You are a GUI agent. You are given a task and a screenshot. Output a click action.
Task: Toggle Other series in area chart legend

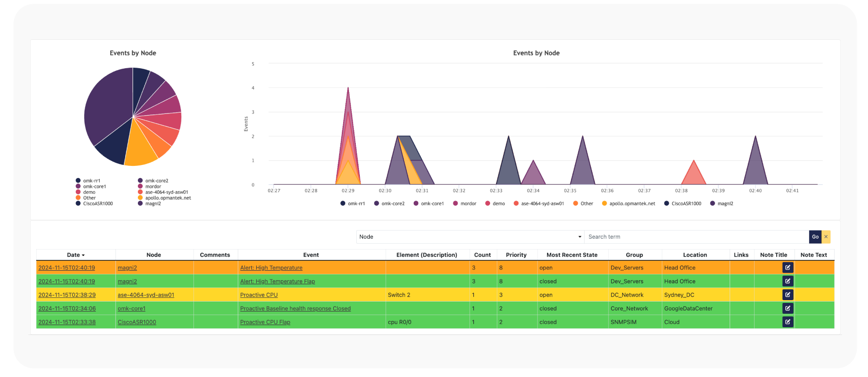(583, 203)
